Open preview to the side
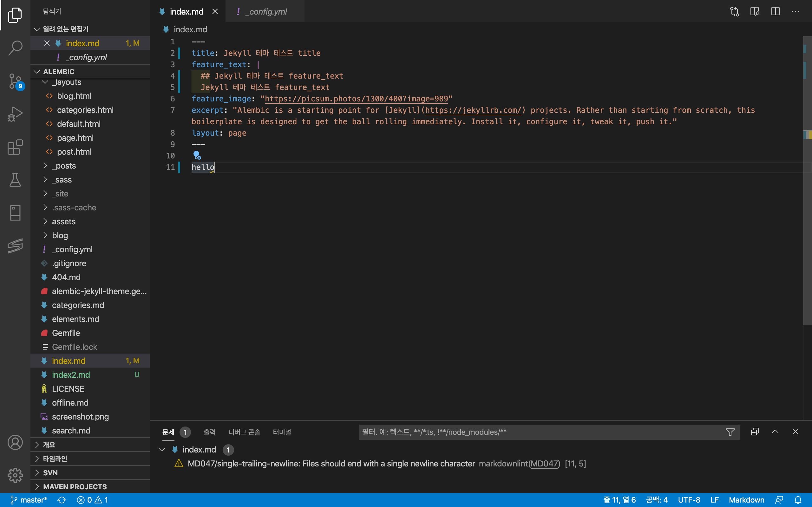 755,12
